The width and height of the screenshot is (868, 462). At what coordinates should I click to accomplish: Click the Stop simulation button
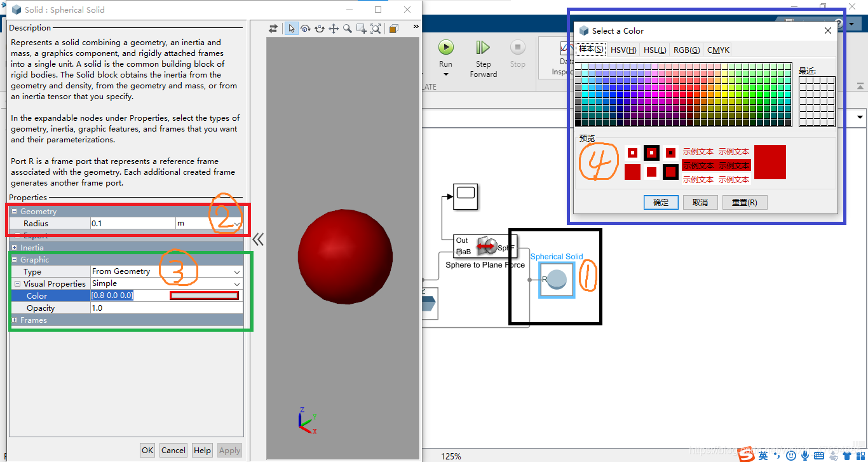(x=518, y=53)
